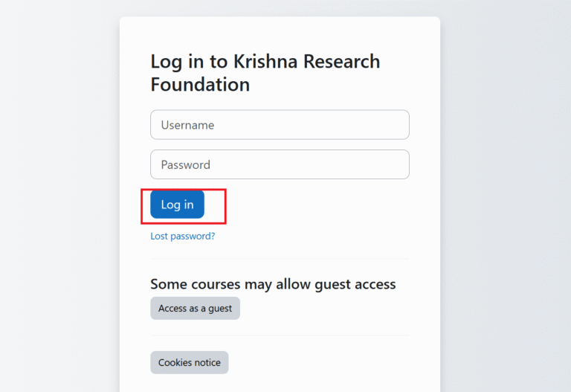Open the Cookies notice button
The image size is (571, 392).
[x=189, y=362]
